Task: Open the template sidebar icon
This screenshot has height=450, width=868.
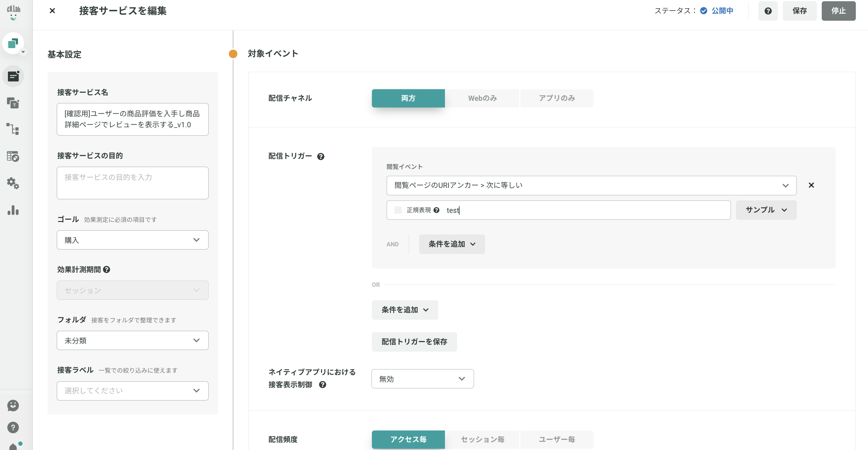Action: [x=13, y=103]
